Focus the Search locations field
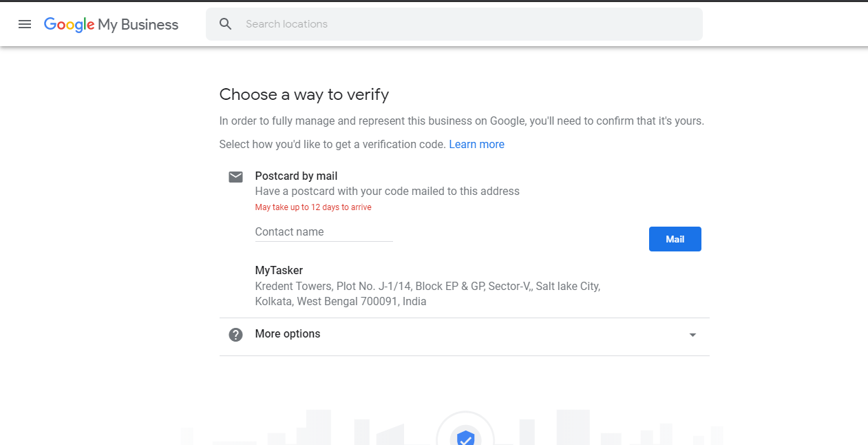 [x=468, y=24]
